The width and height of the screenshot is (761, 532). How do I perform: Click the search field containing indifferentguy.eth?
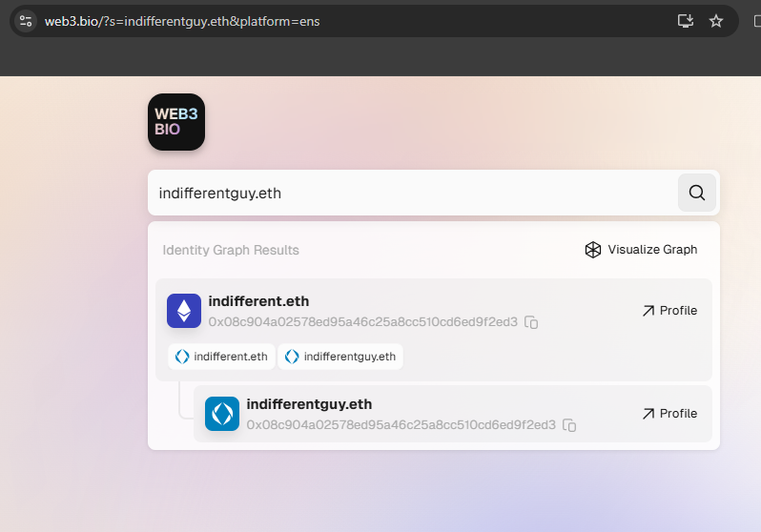pyautogui.click(x=410, y=193)
